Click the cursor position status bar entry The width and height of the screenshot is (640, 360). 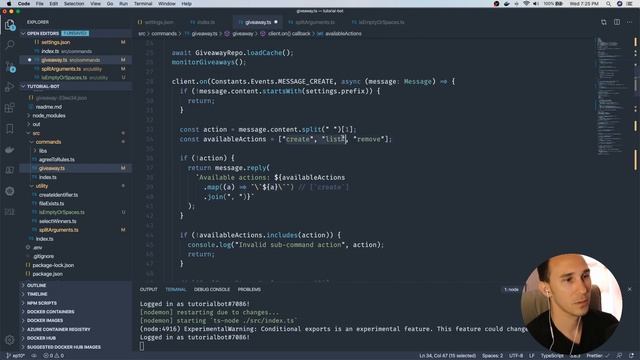[447, 356]
